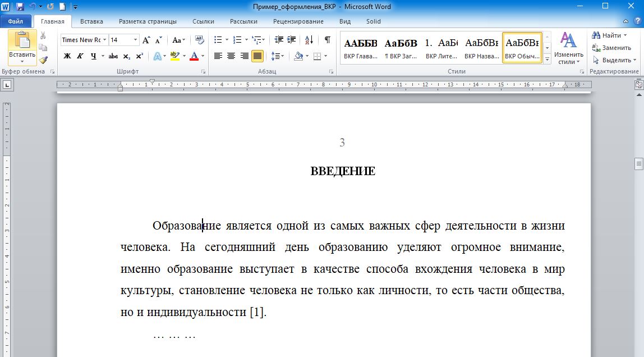Click the Text Effects glowing A icon
Image resolution: width=644 pixels, height=357 pixels.
click(157, 56)
